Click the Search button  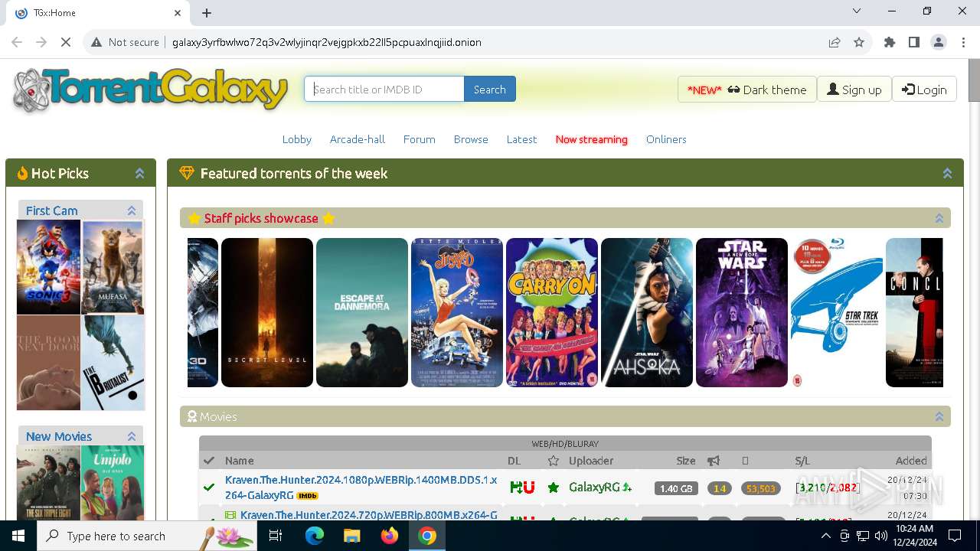(489, 90)
